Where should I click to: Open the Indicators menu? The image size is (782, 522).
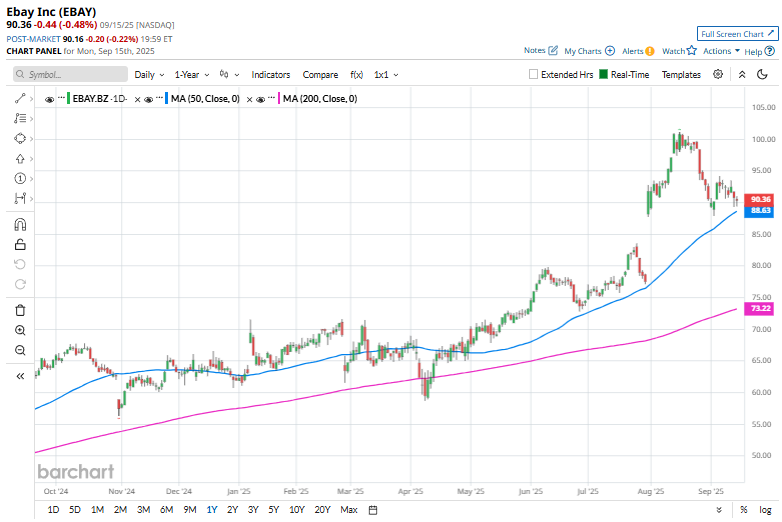271,74
